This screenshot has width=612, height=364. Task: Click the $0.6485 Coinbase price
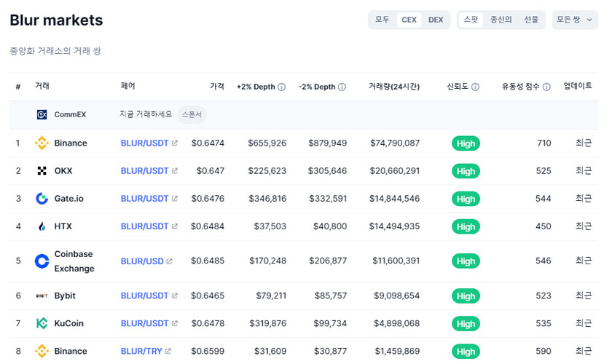click(208, 261)
